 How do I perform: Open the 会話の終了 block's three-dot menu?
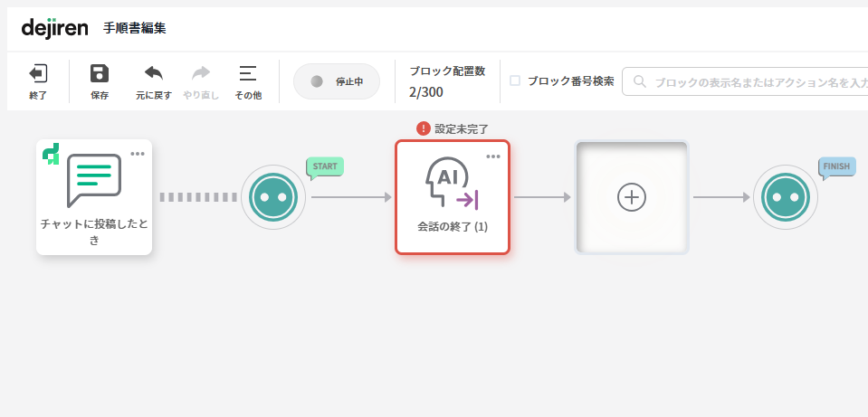coord(493,156)
